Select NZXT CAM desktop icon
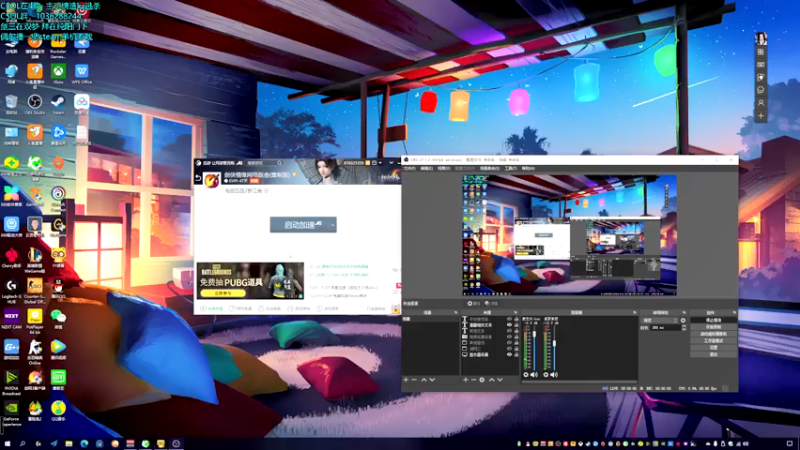The width and height of the screenshot is (800, 450). pos(11,319)
